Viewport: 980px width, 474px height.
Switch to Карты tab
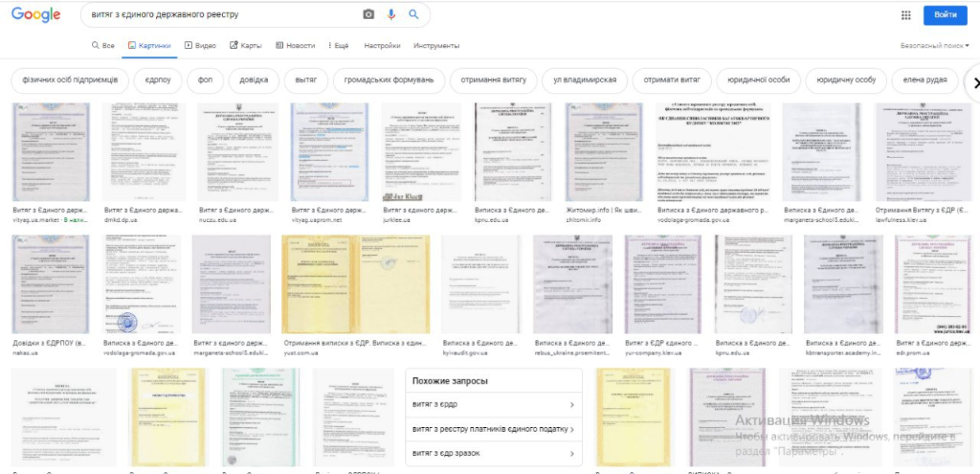(246, 46)
